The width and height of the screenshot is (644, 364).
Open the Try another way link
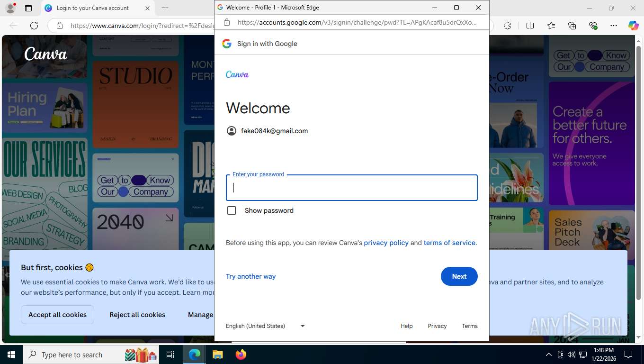pyautogui.click(x=250, y=276)
